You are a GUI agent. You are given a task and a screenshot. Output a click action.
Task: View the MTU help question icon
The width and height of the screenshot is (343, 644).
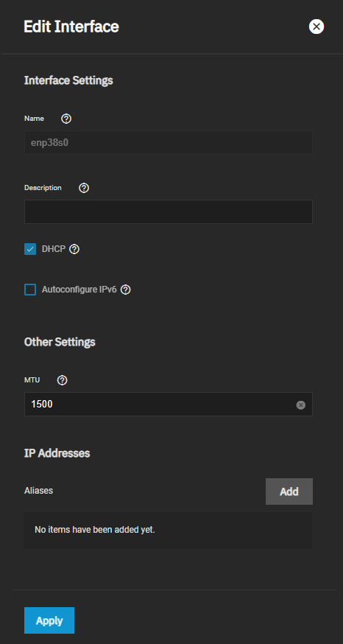point(63,380)
